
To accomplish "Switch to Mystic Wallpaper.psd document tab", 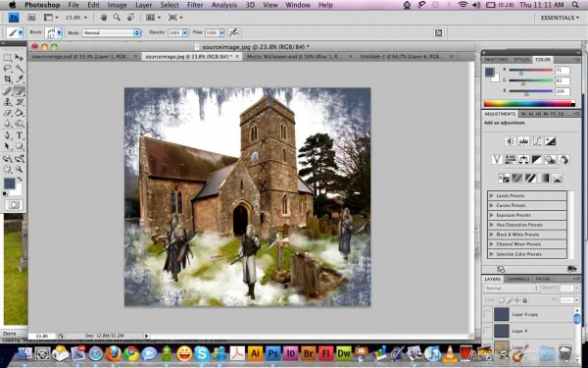I will click(x=298, y=56).
